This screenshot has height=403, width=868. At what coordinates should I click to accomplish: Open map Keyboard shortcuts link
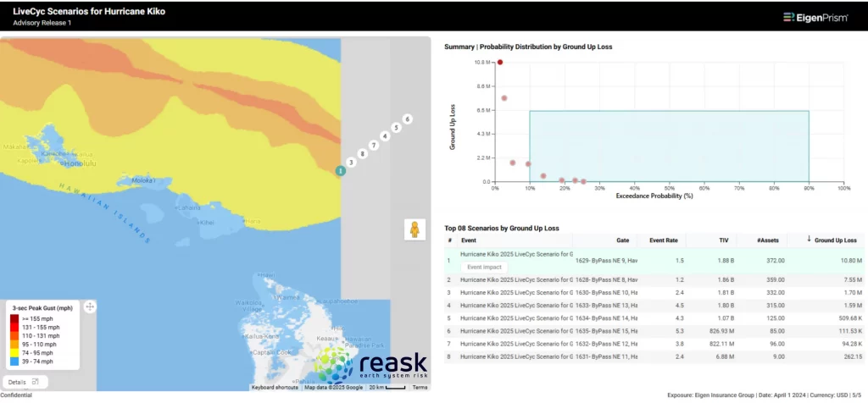point(275,388)
